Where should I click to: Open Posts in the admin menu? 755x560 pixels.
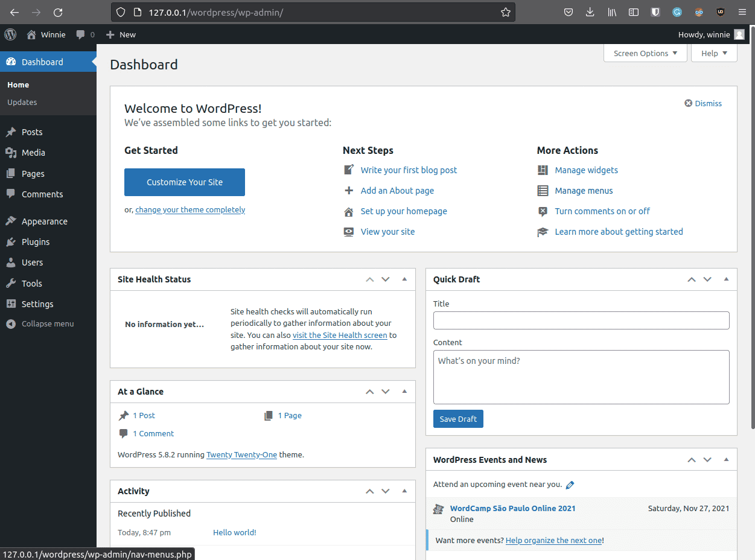(48, 132)
